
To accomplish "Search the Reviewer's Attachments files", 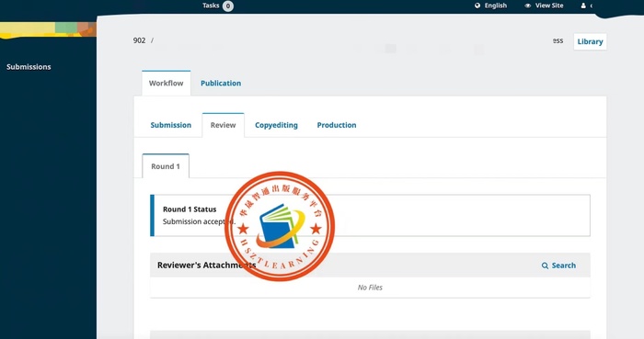I will 558,266.
